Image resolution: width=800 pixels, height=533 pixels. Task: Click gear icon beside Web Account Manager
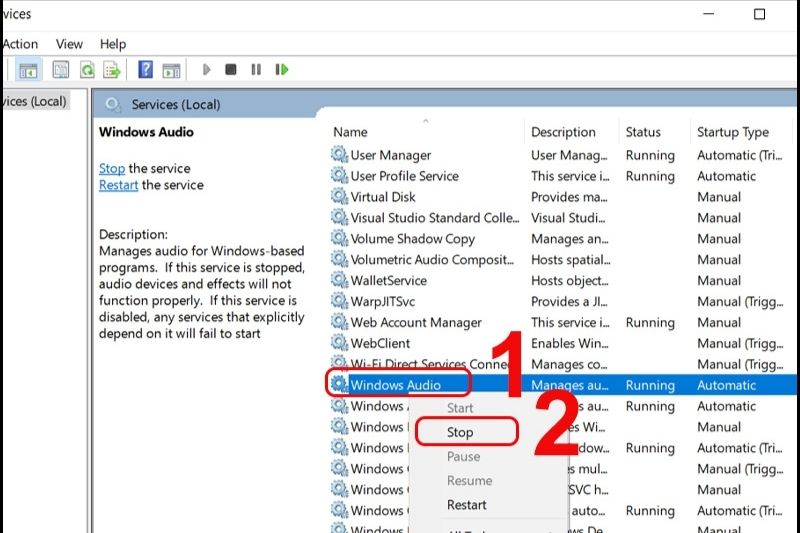[x=339, y=321]
